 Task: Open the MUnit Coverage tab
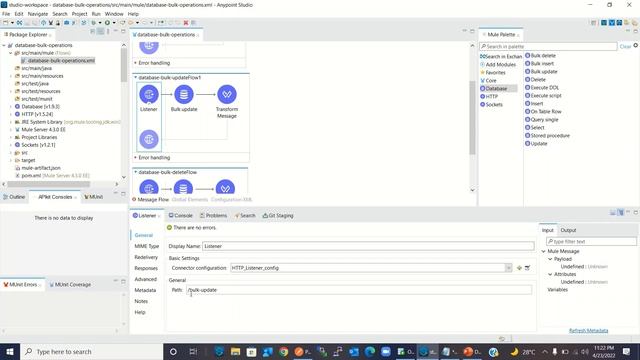70,284
